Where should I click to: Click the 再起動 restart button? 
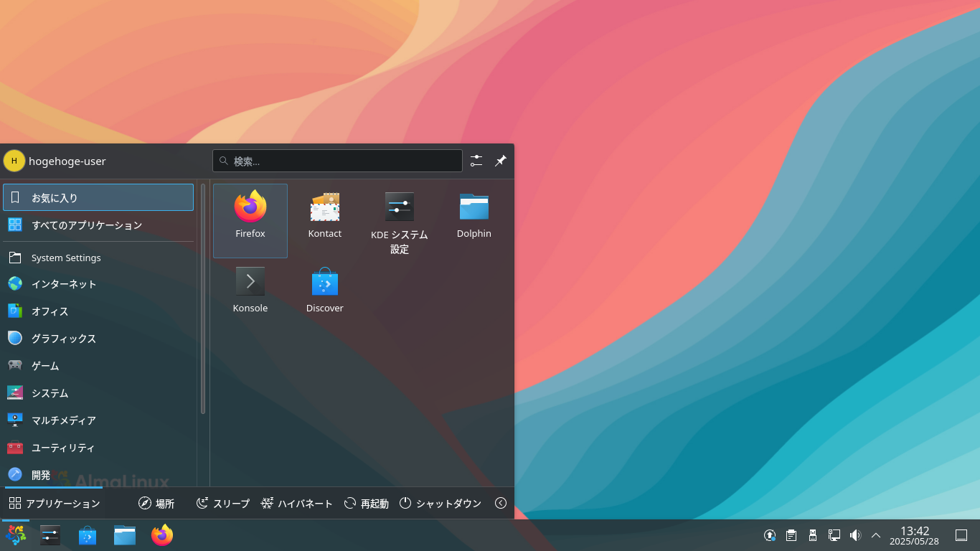coord(367,503)
